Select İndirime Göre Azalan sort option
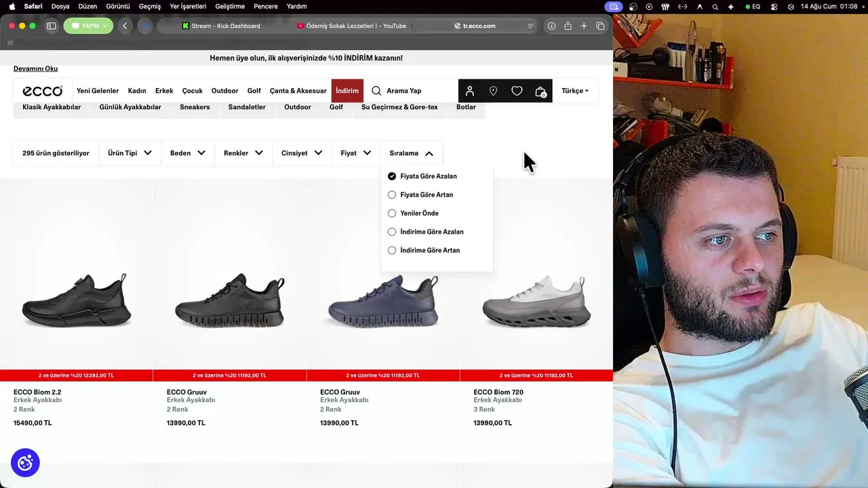This screenshot has height=488, width=868. click(426, 232)
